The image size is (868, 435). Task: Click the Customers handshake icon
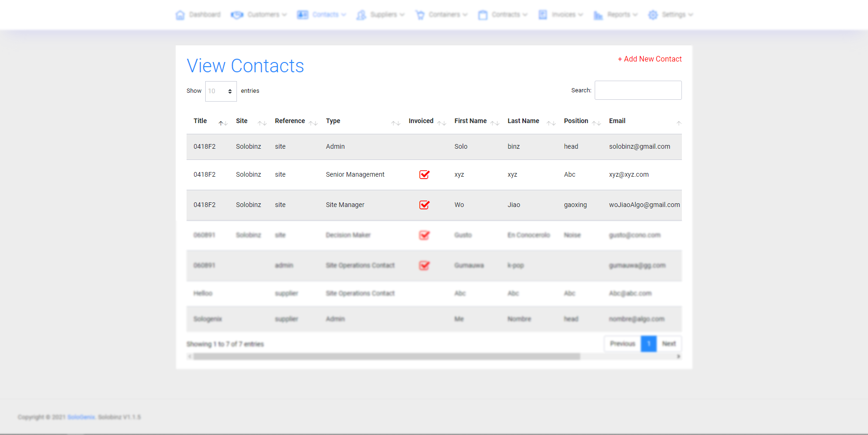237,15
